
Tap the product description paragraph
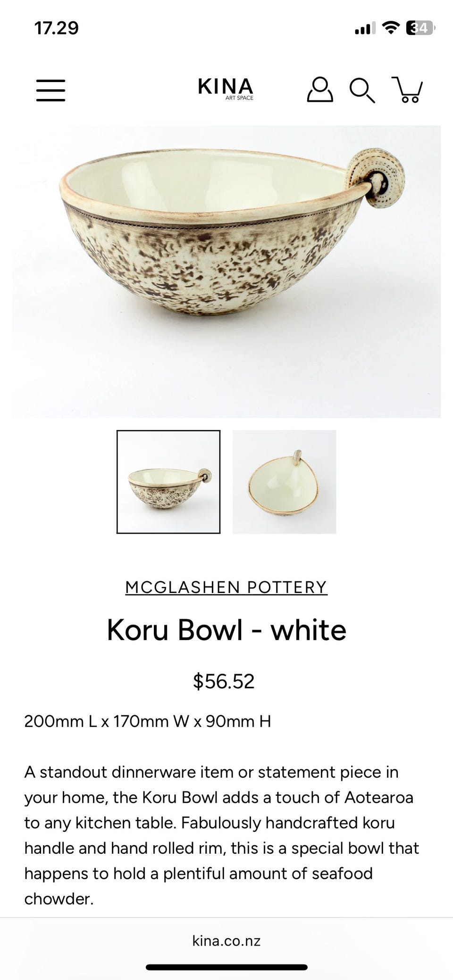222,835
